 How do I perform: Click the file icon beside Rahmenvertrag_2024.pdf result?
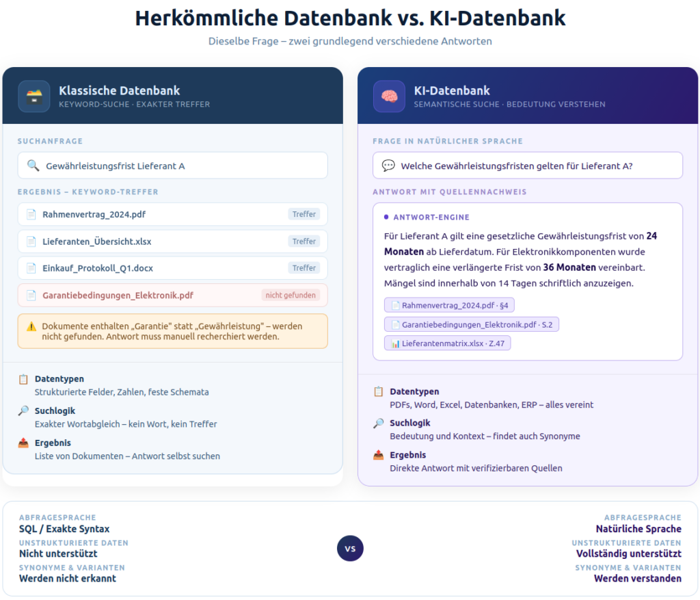pyautogui.click(x=31, y=214)
